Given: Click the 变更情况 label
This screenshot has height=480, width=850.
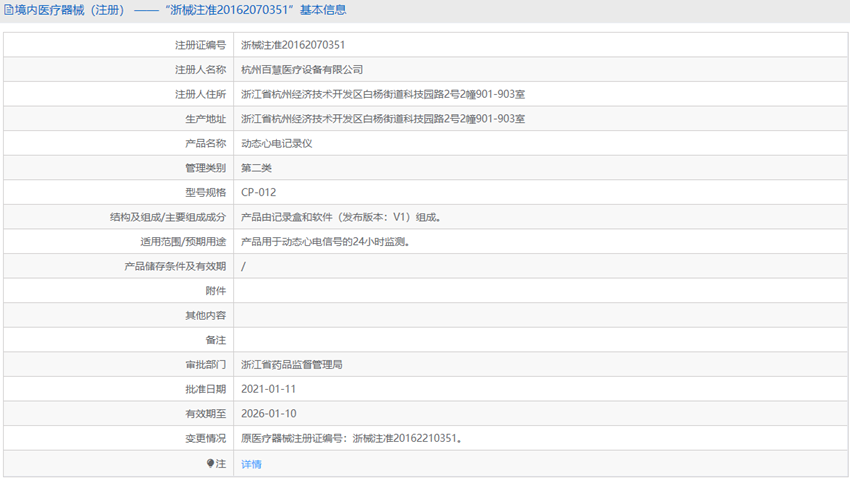Looking at the screenshot, I should [x=205, y=438].
